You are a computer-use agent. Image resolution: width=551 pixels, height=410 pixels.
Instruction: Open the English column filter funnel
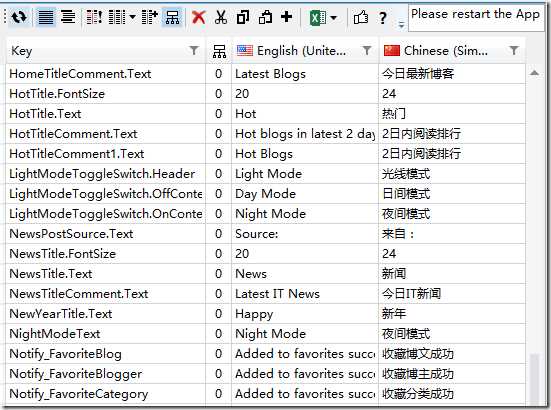(367, 51)
